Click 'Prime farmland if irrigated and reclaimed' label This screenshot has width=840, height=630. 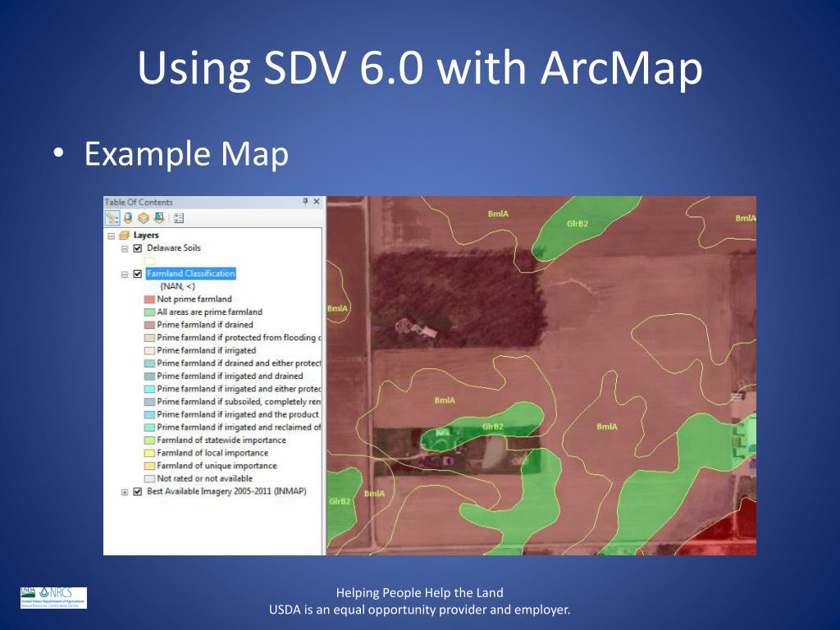(x=239, y=427)
